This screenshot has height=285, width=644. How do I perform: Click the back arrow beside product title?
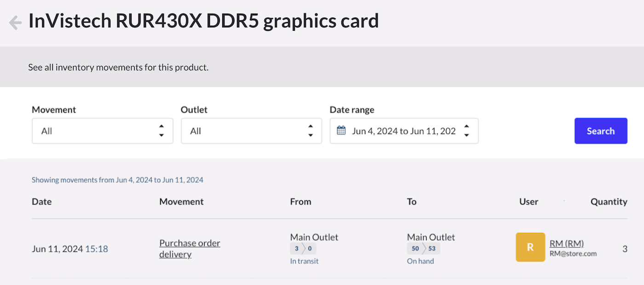click(x=15, y=22)
